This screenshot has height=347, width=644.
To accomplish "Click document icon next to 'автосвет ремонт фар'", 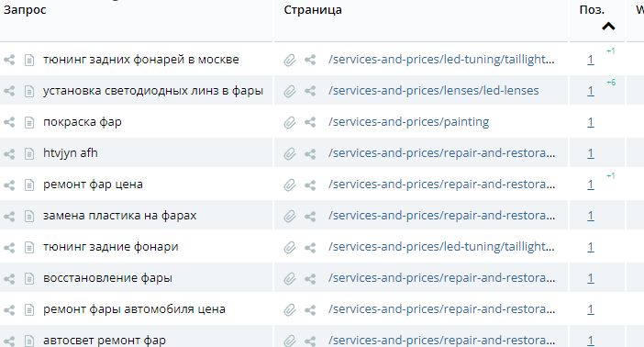I will click(29, 341).
